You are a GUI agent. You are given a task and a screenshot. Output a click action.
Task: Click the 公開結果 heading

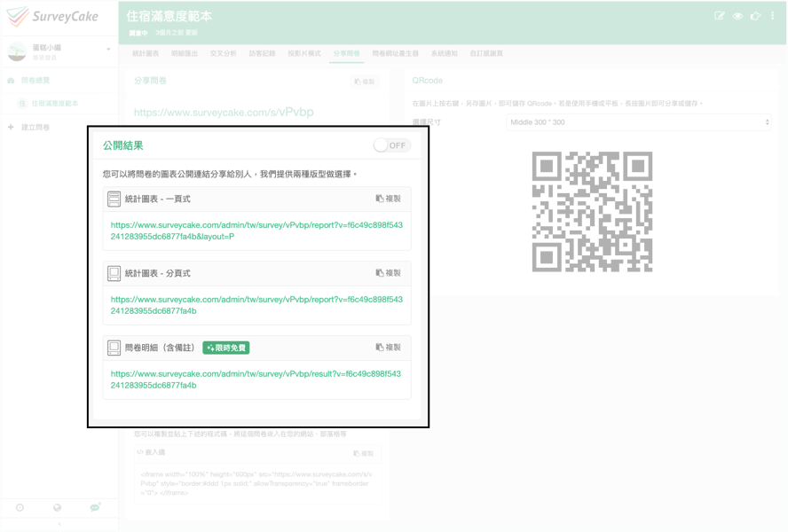click(x=123, y=145)
